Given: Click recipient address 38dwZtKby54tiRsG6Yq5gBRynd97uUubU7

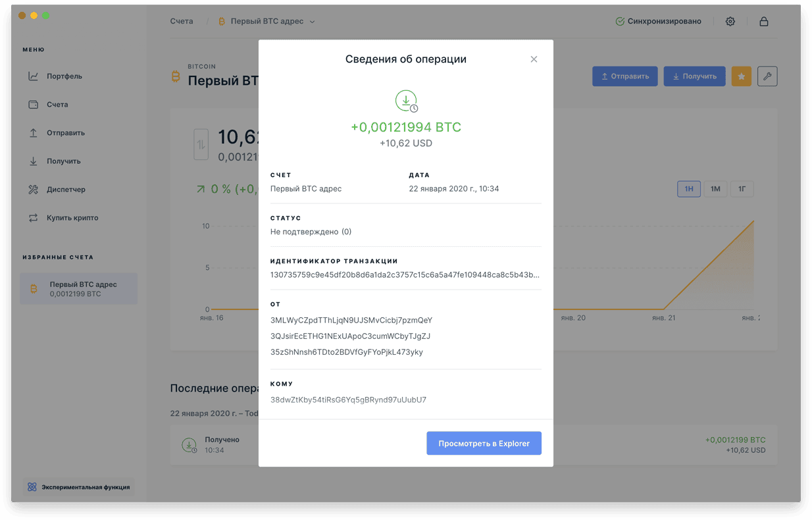Looking at the screenshot, I should (348, 400).
